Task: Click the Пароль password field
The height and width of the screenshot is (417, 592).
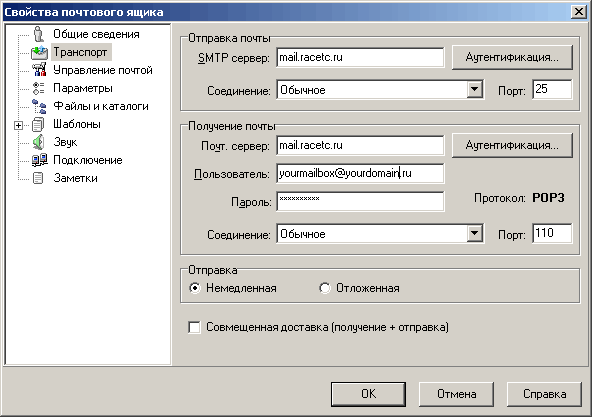Action: point(360,201)
